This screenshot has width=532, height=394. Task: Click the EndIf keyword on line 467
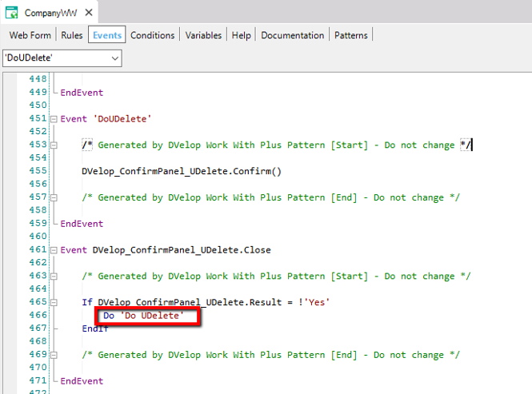click(x=95, y=328)
